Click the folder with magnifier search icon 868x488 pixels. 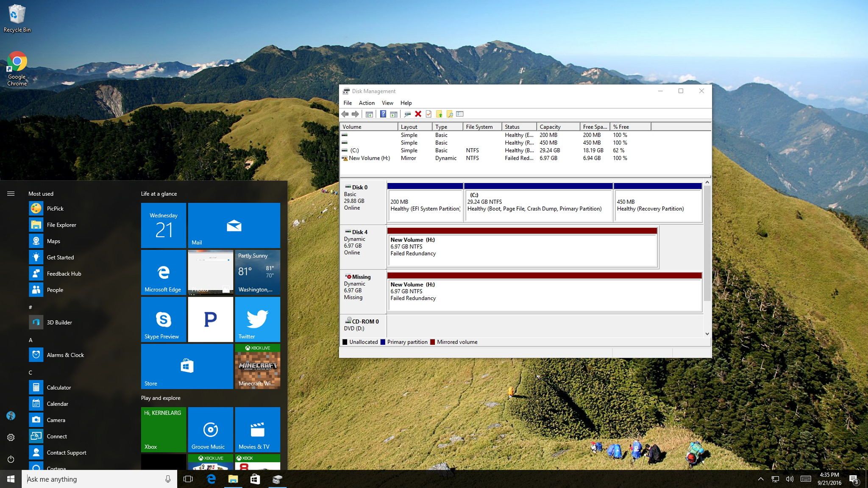point(450,114)
